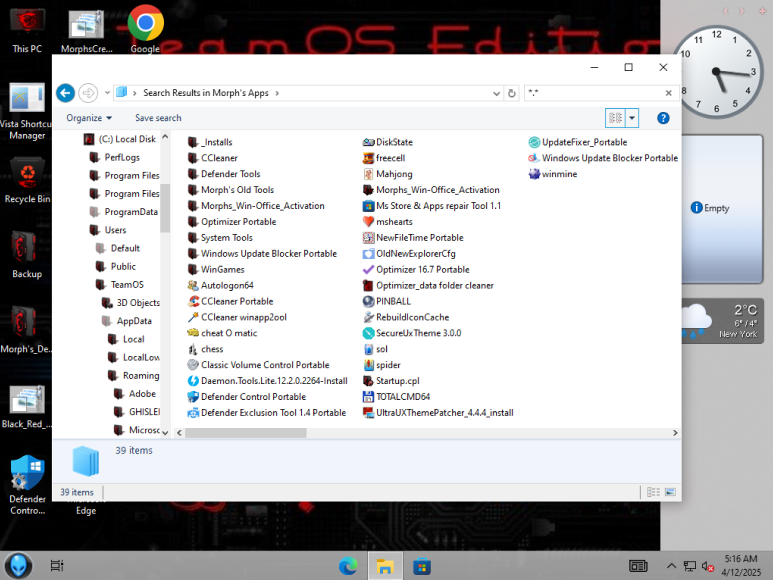Select the Ms Store & Apps repair Tool icon
This screenshot has height=580, width=773.
pyautogui.click(x=368, y=206)
